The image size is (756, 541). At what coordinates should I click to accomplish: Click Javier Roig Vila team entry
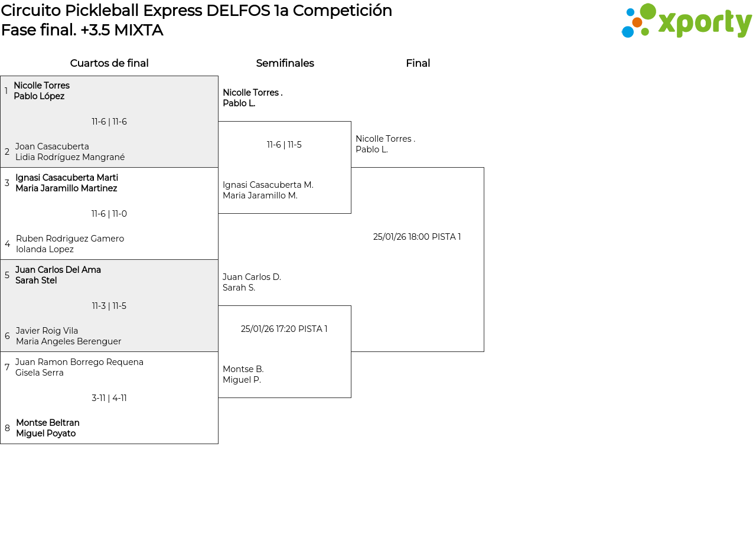(x=68, y=336)
